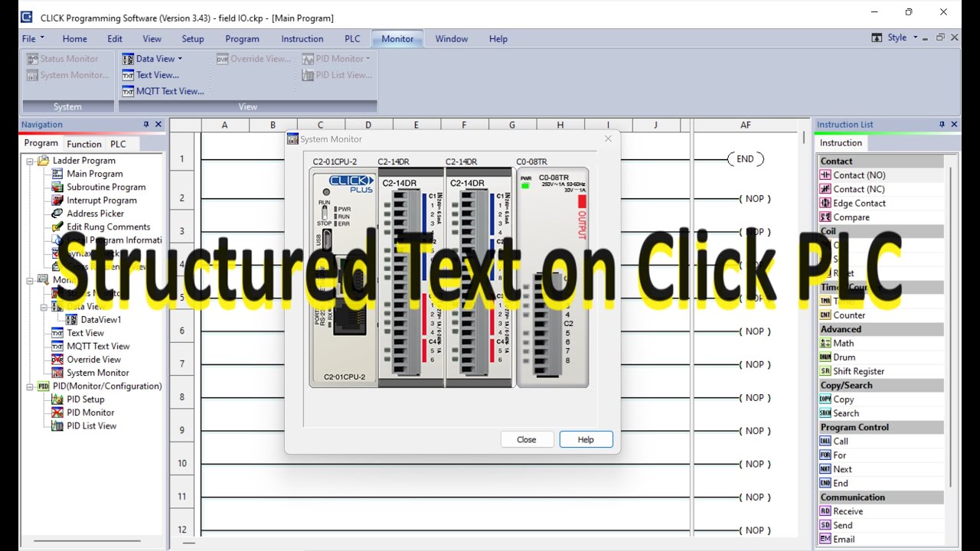Click the Style icon in title ribbon
The width and height of the screenshot is (980, 551).
click(877, 37)
